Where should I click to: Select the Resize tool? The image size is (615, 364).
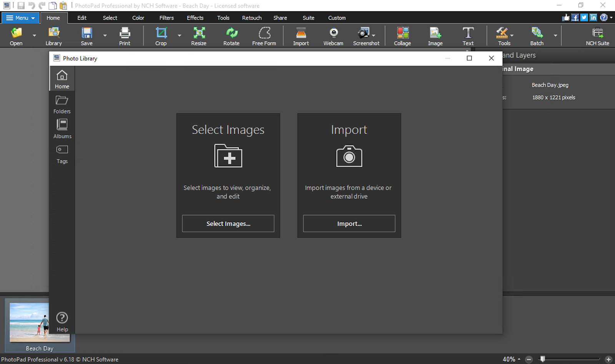199,33
